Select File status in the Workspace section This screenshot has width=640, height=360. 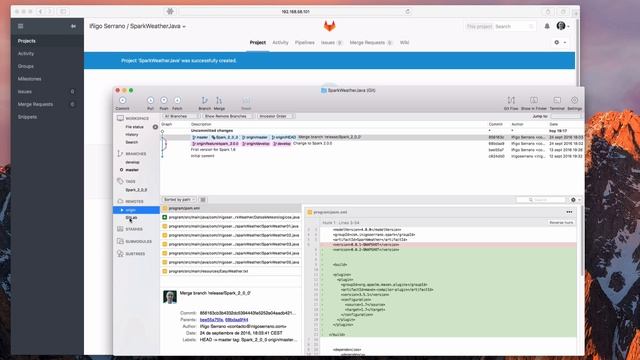point(136,127)
